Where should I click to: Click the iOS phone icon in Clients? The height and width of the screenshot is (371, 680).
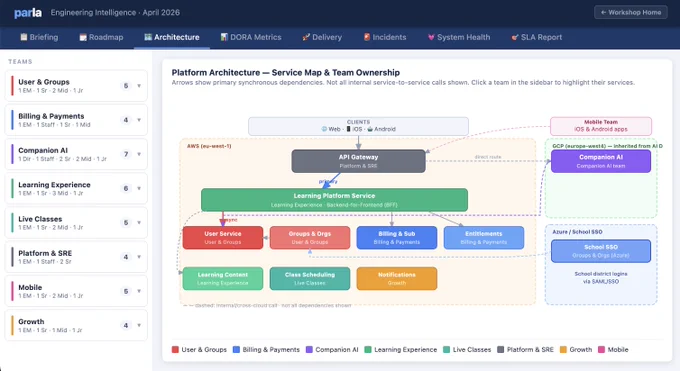tap(348, 129)
